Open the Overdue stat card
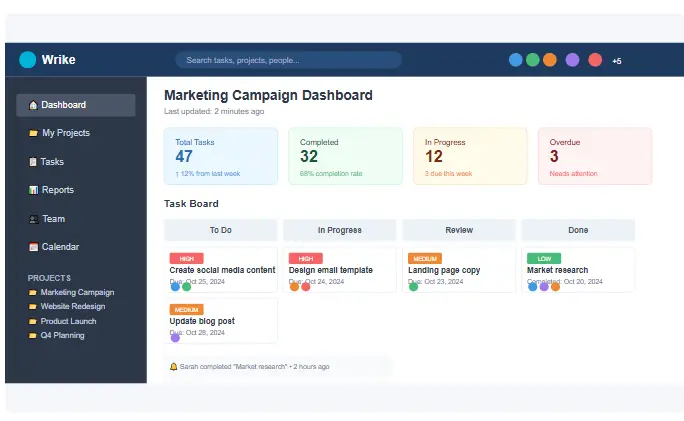Screen dimensions: 684x421 coord(594,156)
